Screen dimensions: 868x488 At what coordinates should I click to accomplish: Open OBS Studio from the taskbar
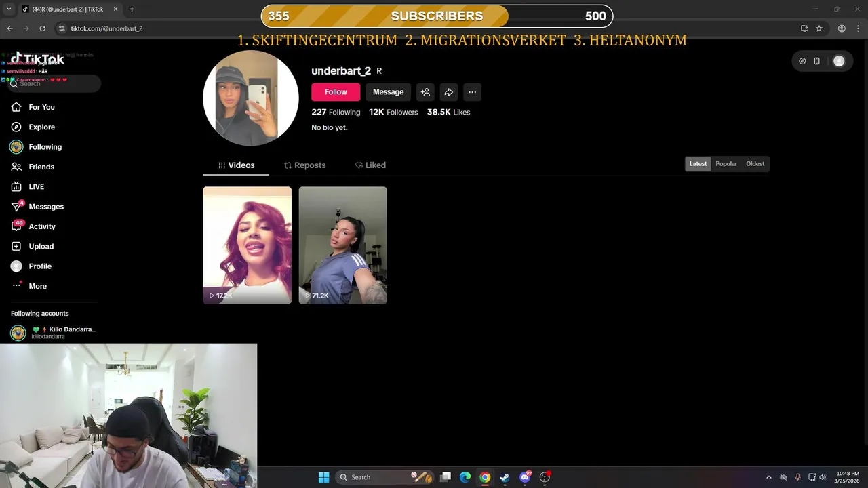click(545, 477)
